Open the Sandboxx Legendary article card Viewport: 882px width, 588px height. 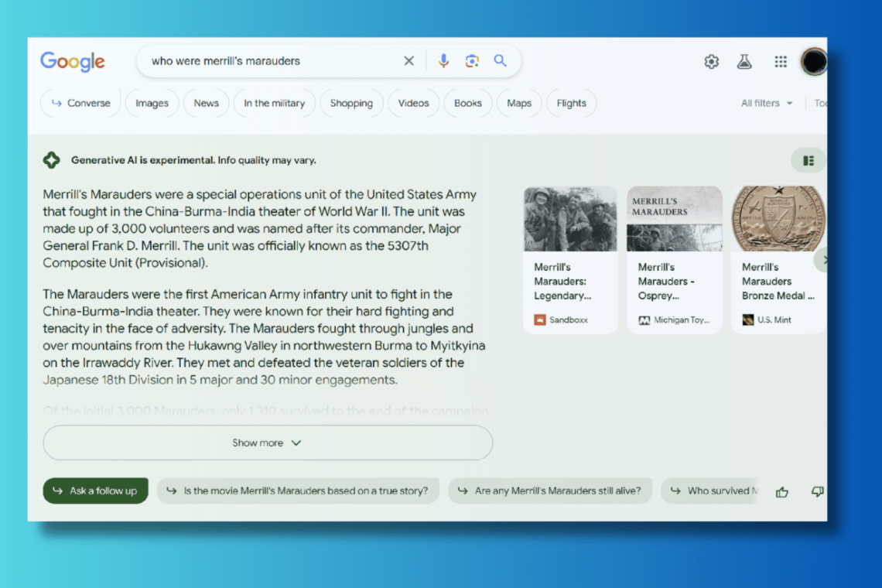pyautogui.click(x=570, y=259)
